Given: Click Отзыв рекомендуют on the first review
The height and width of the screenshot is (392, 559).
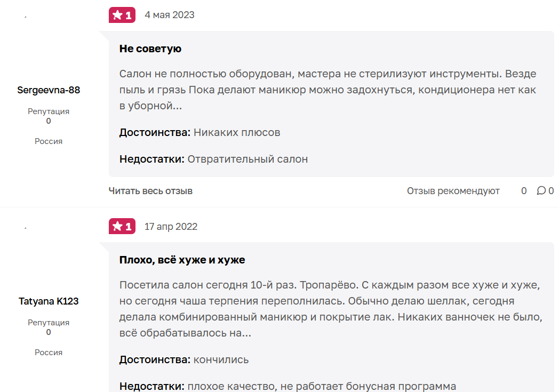Looking at the screenshot, I should click(x=453, y=191).
